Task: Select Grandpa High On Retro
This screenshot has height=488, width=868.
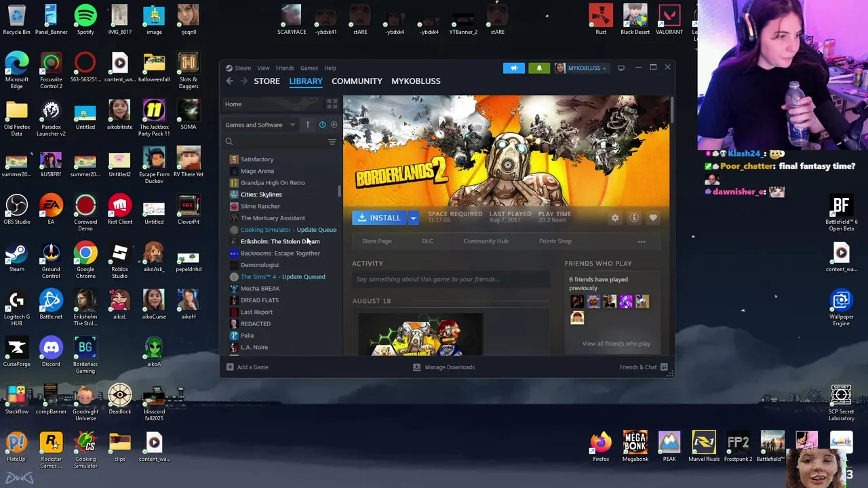Action: [x=273, y=183]
